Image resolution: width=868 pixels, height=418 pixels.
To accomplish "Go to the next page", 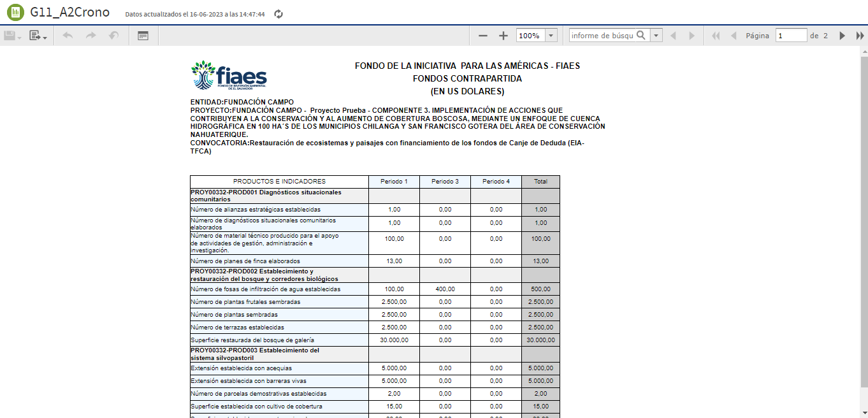I will [x=842, y=36].
